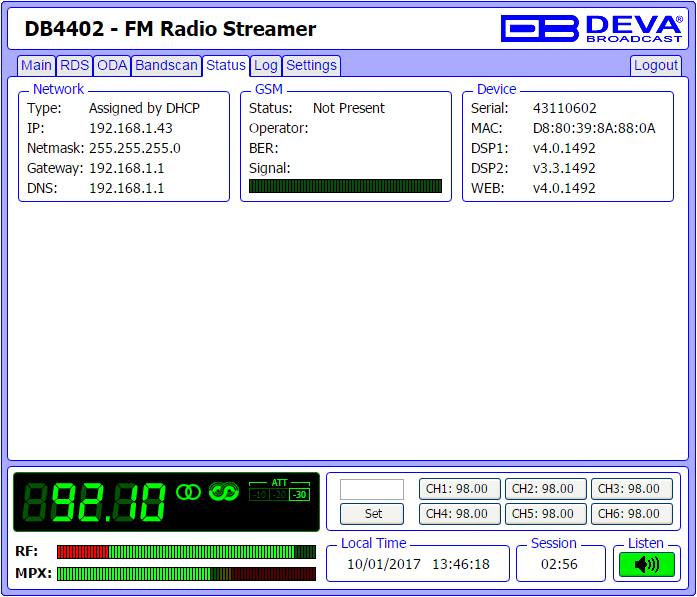Image resolution: width=697 pixels, height=597 pixels.
Task: Click the Set frequency button
Action: click(x=372, y=514)
